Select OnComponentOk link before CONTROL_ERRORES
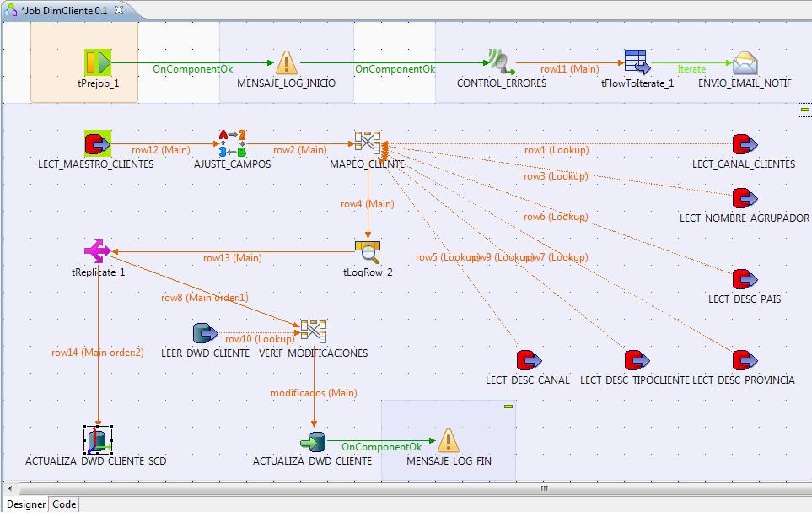Screen dimensions: 812x517 [395, 69]
